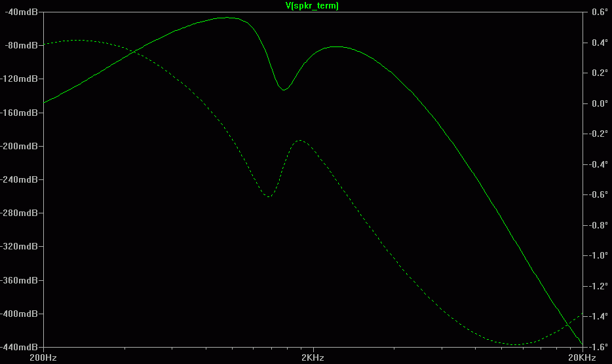
Task: Click the -0.4° phase axis label
Action: (x=598, y=164)
